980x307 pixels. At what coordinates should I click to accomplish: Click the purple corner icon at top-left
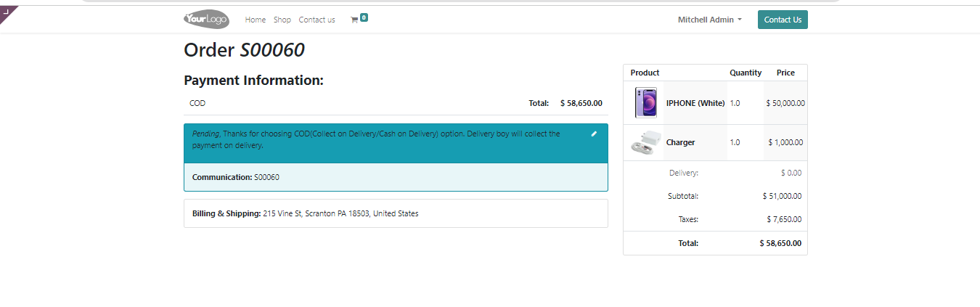coord(7,13)
